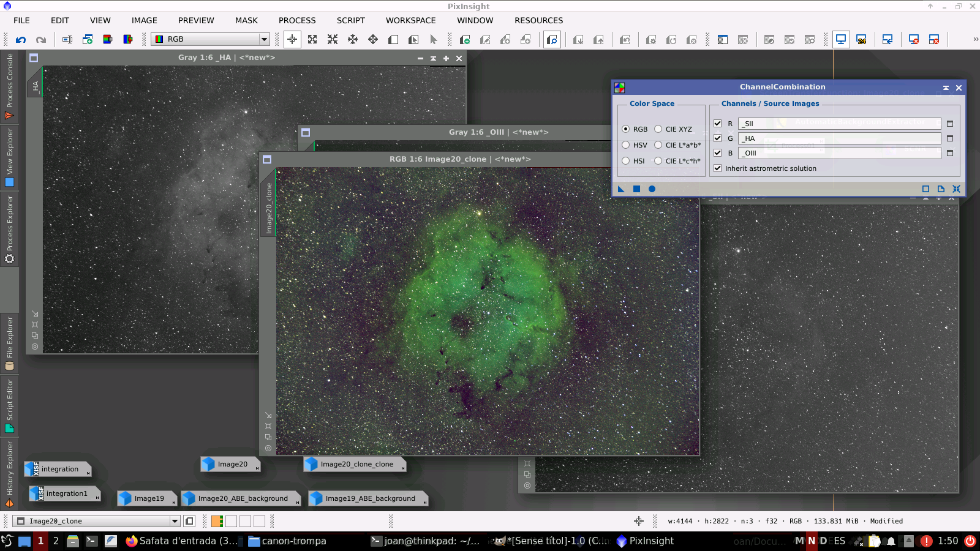Click the new instance triangle in ChannelCombination

tap(621, 189)
